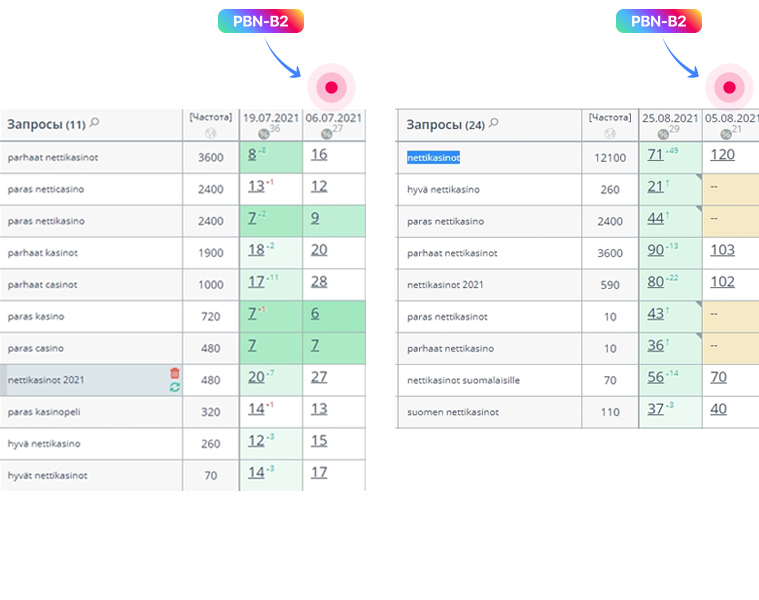The image size is (759, 600).
Task: Open position 71 link for nettikasinot
Action: 656,154
